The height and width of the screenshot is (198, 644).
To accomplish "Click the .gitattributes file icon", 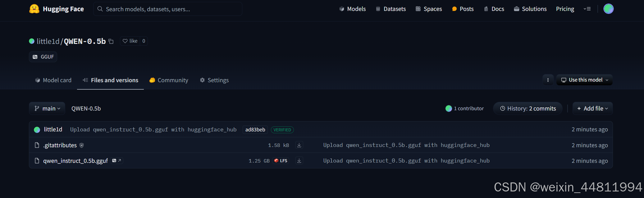I will [x=37, y=145].
